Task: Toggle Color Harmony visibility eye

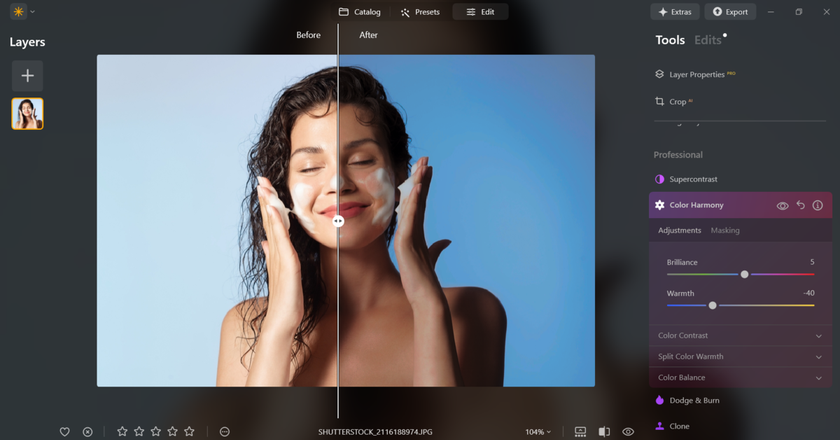Action: click(x=783, y=206)
